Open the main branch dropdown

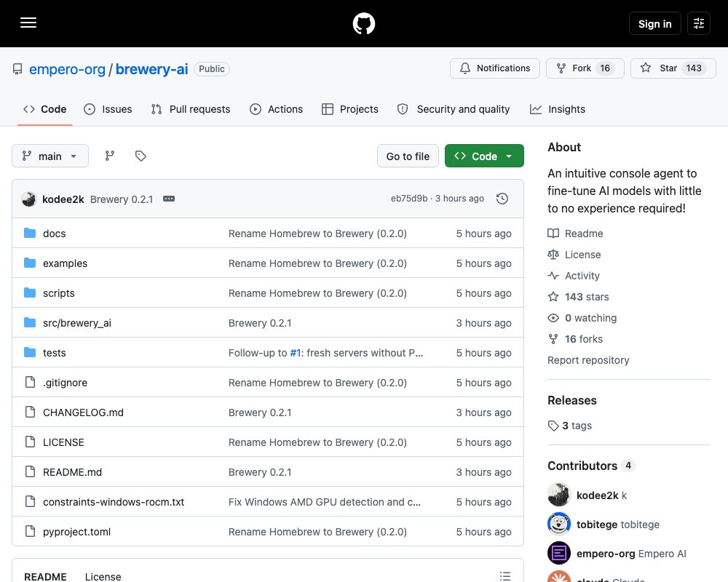click(50, 156)
